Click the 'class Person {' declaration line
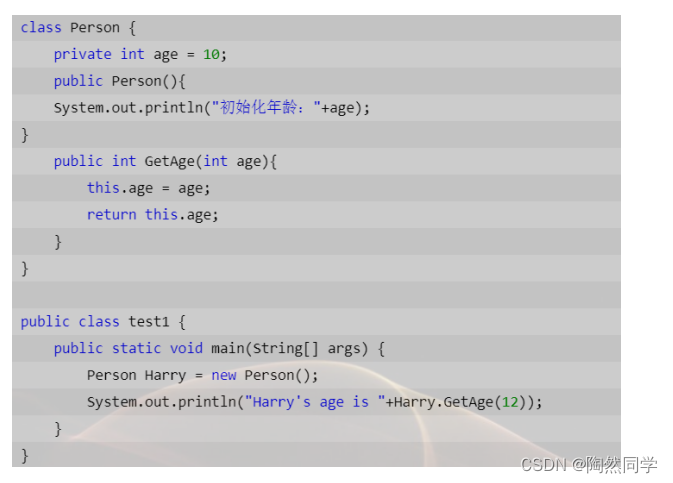 click(x=78, y=28)
